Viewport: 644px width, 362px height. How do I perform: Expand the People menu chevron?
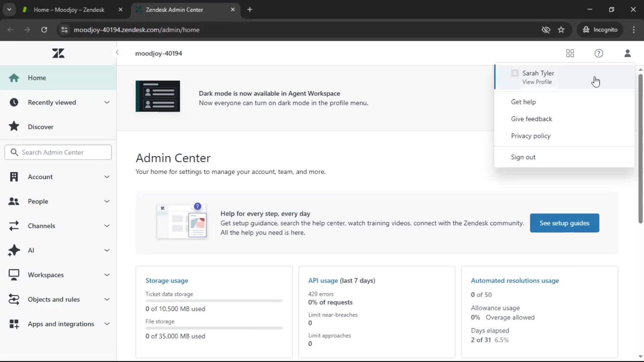point(107,201)
